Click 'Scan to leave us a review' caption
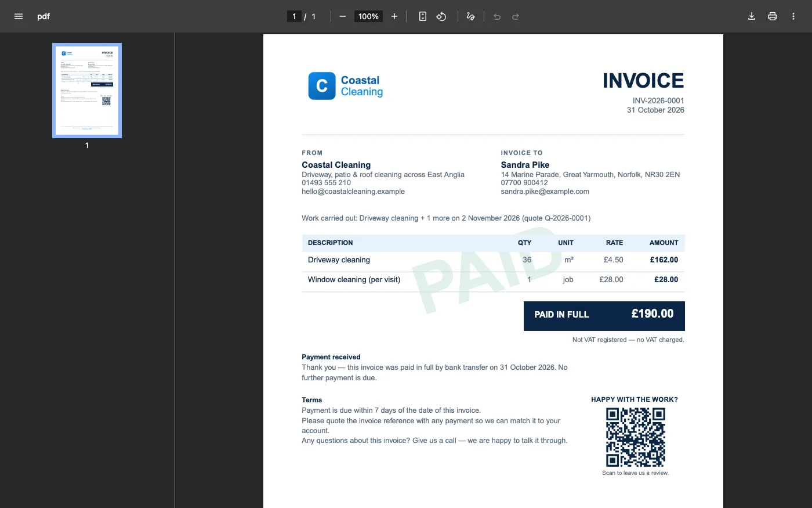Image resolution: width=812 pixels, height=508 pixels. pyautogui.click(x=636, y=473)
